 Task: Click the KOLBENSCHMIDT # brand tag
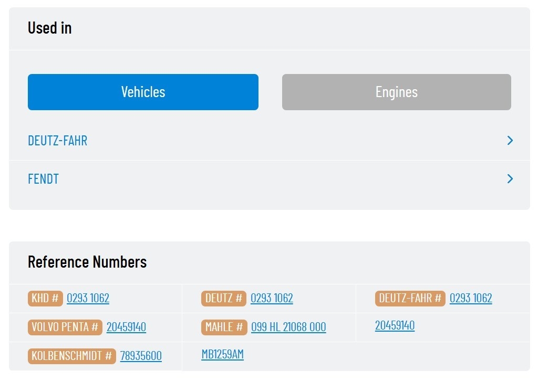click(71, 356)
